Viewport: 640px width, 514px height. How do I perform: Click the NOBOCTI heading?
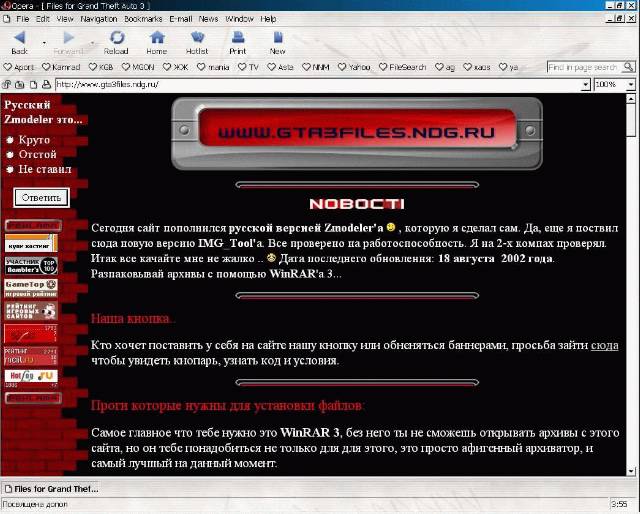[x=357, y=204]
